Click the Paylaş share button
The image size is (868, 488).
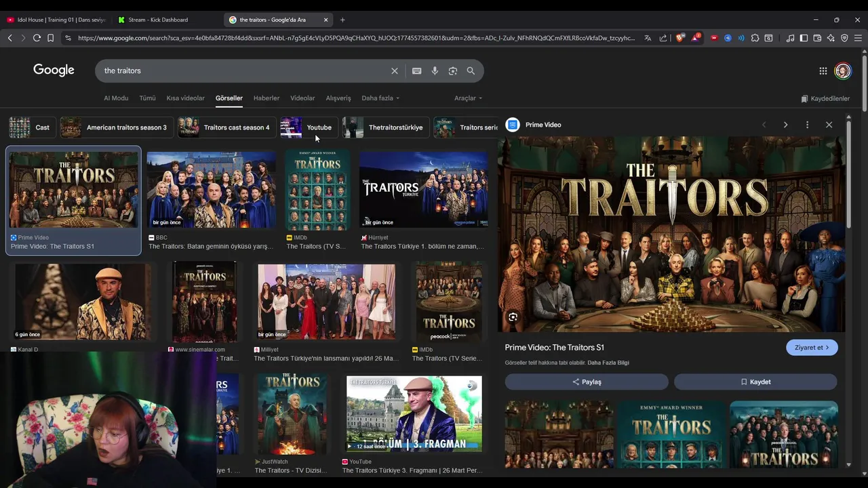click(587, 382)
